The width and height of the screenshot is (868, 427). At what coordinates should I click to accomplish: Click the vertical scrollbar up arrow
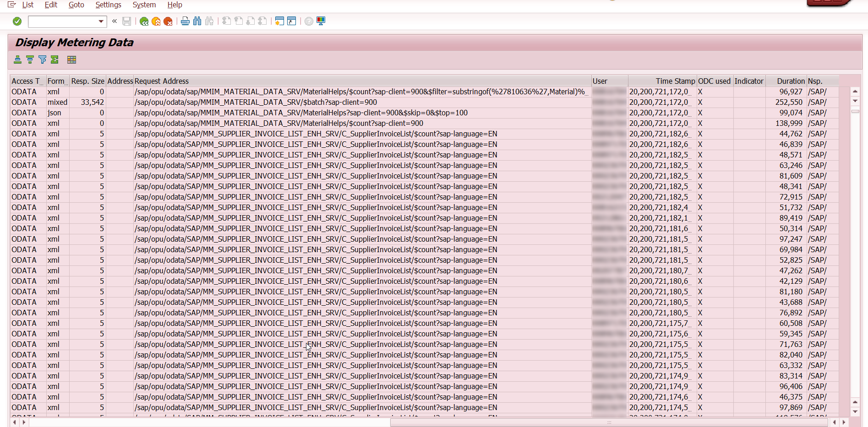coord(855,92)
